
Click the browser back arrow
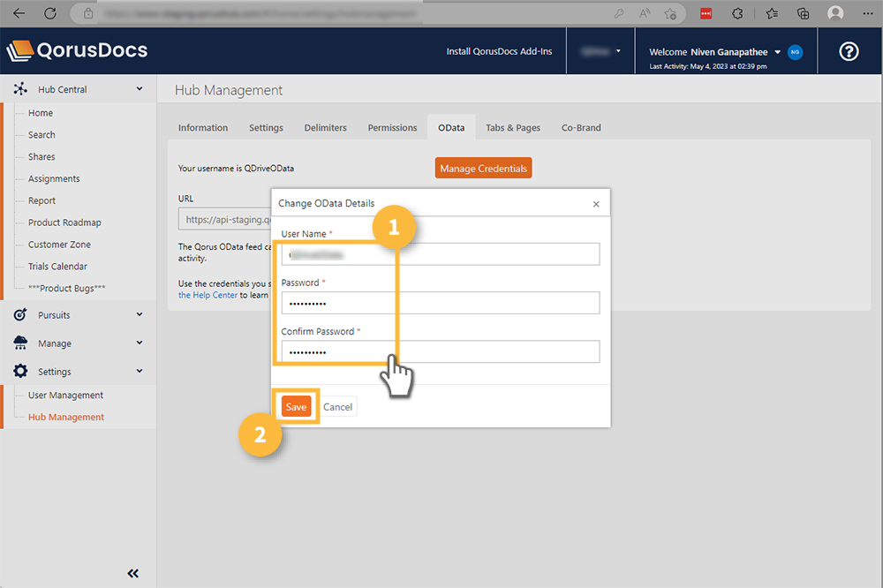(x=19, y=13)
